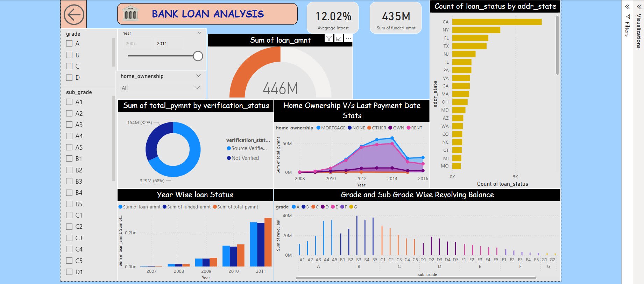Click the bank building icon in title
Screen dimensions: 644x284
coord(131,14)
